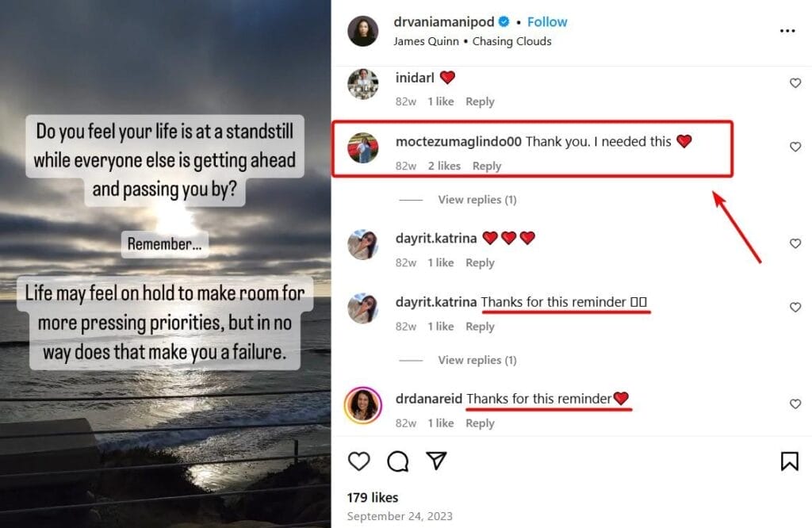Screen dimensions: 812x528
Task: Reply to inidarl's comment
Action: (x=480, y=101)
